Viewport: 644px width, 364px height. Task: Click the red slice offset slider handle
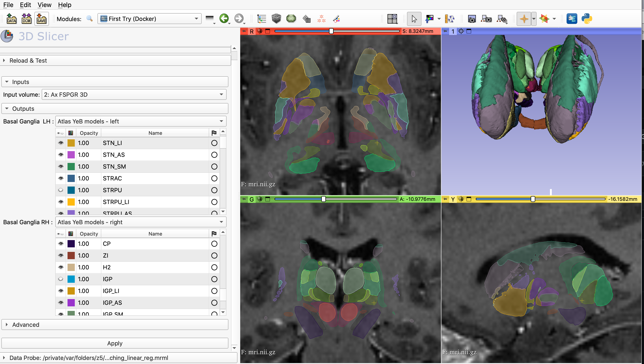(331, 31)
